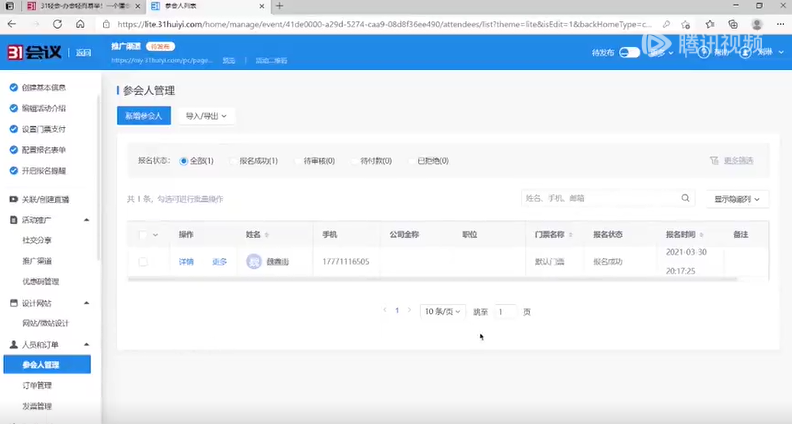Image resolution: width=792 pixels, height=424 pixels.
Task: Open the 显示隐藏列 dropdown
Action: tap(738, 199)
